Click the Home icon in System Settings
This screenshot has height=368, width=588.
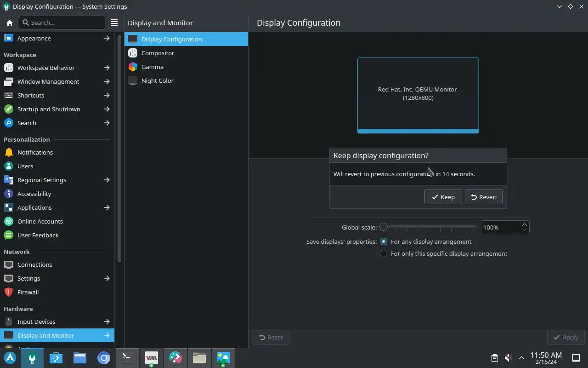(x=9, y=23)
